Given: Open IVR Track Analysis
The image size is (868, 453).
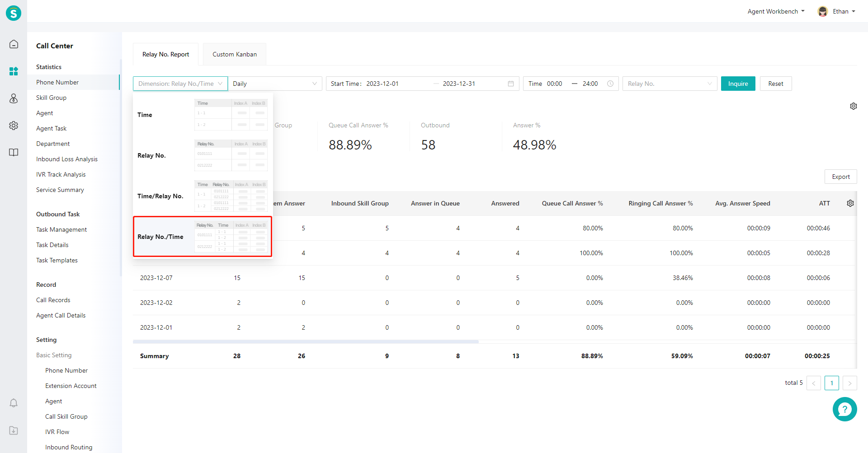Looking at the screenshot, I should coord(61,174).
